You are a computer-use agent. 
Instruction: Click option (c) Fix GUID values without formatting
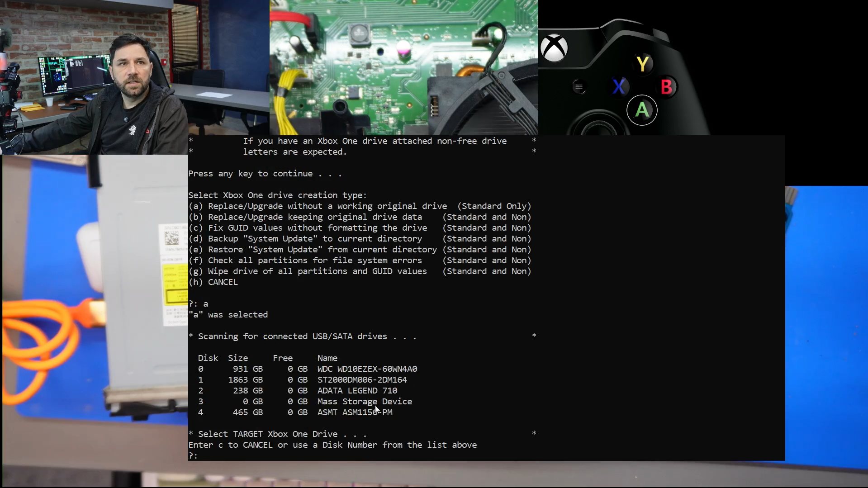360,228
